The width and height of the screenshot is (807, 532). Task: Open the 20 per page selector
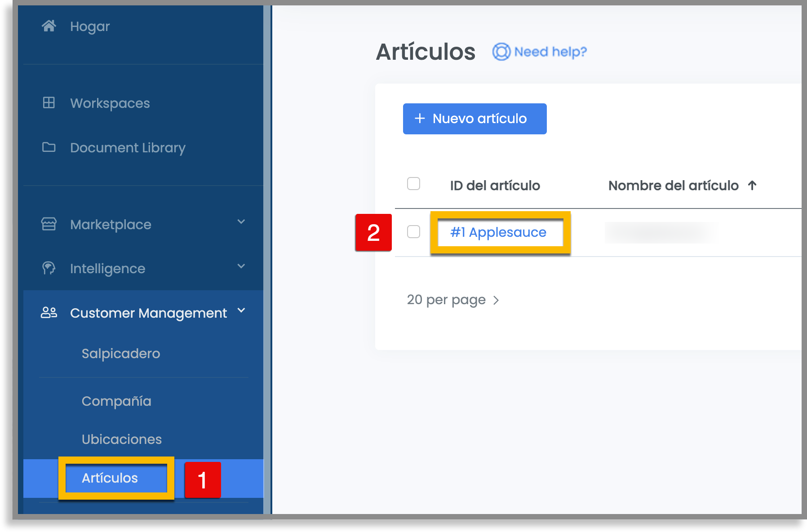[x=453, y=300]
